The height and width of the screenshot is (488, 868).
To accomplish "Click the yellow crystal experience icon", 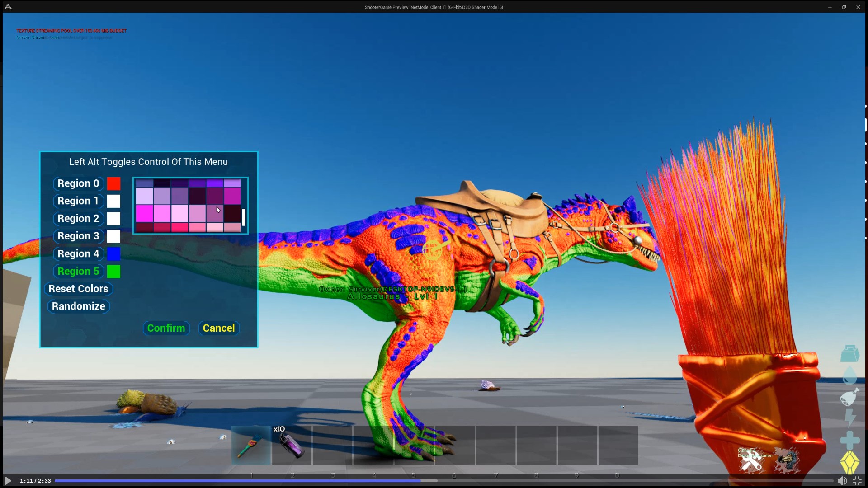I will 849,462.
